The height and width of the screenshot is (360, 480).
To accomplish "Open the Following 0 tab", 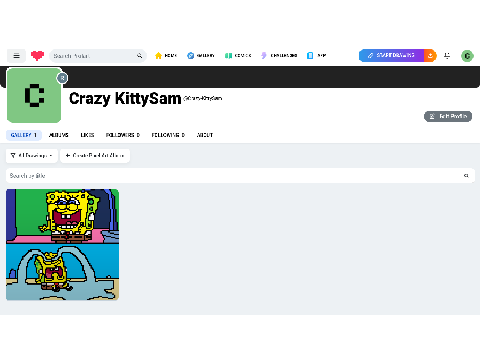I will [x=168, y=135].
